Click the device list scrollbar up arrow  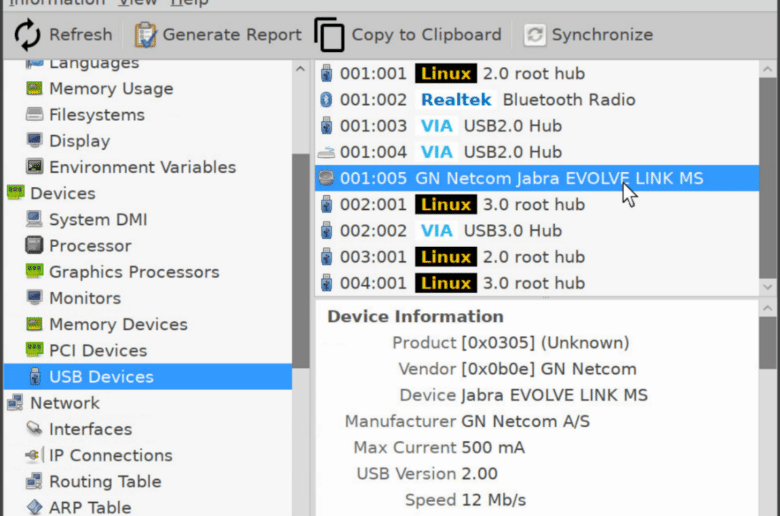768,69
